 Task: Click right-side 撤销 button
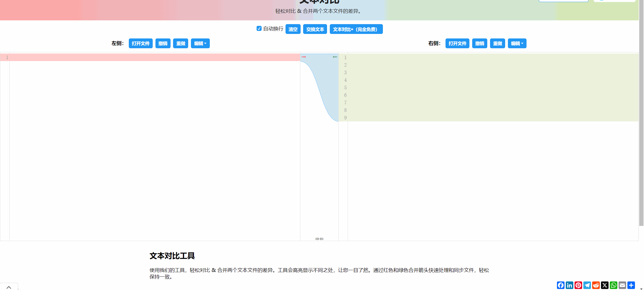click(479, 43)
